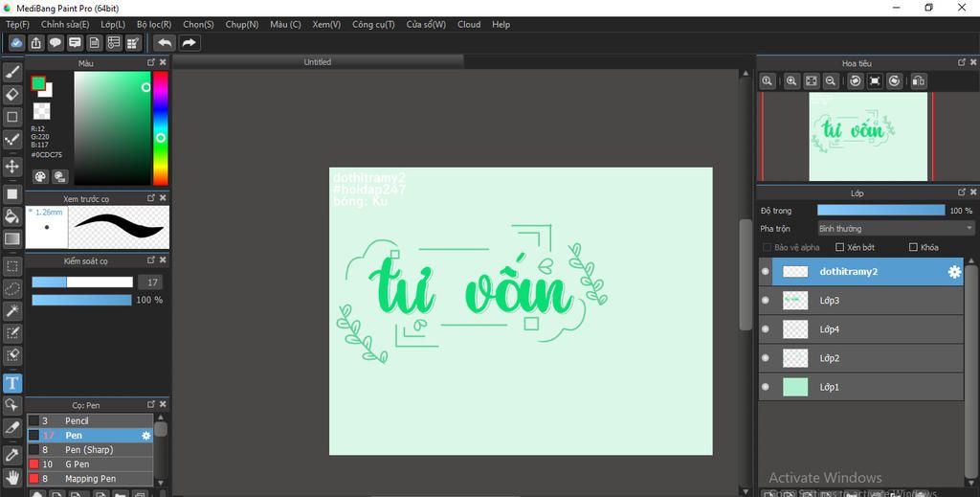Hide the Lớp3 layer
The height and width of the screenshot is (497, 980).
tap(765, 300)
